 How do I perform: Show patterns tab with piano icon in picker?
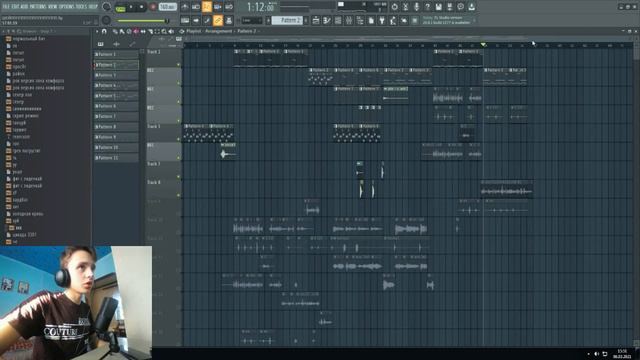point(101,44)
